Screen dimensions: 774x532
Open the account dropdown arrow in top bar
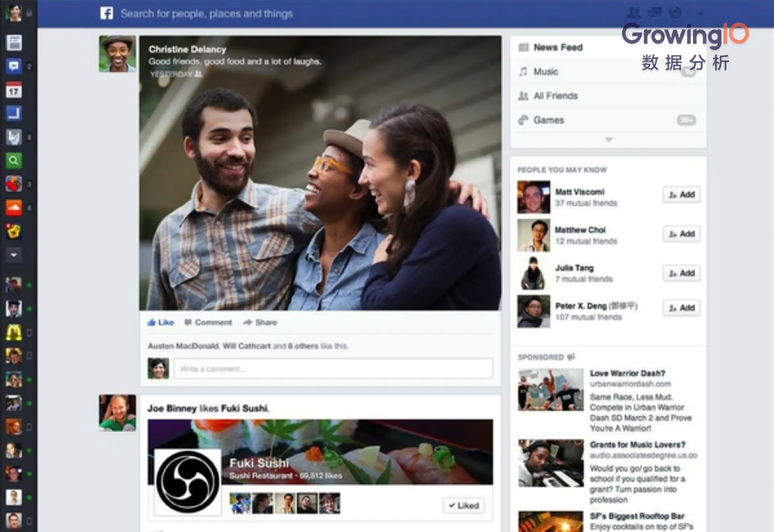click(701, 13)
